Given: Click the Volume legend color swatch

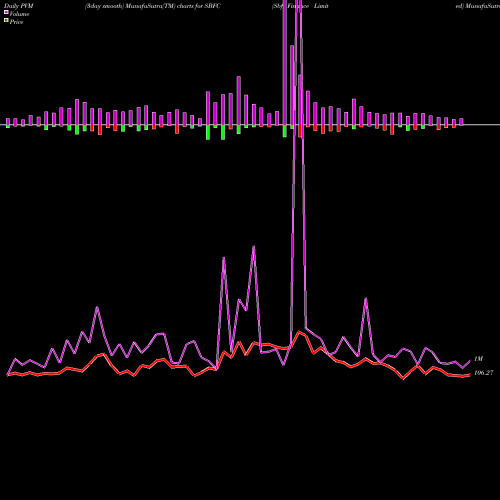Looking at the screenshot, I should 6,12.
